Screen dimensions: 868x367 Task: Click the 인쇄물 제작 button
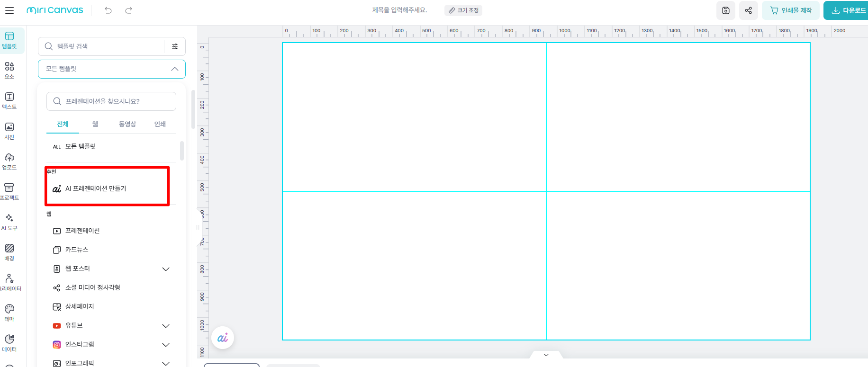[791, 10]
